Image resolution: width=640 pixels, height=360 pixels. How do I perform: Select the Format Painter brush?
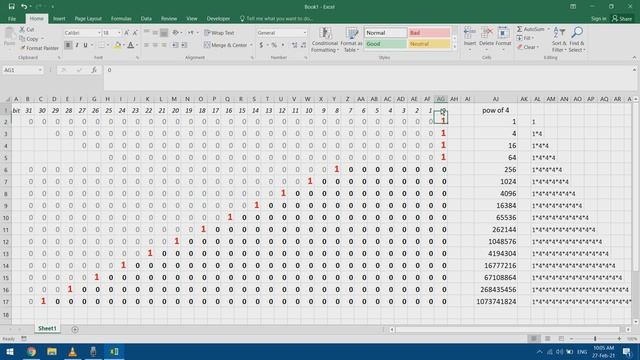tap(22, 48)
